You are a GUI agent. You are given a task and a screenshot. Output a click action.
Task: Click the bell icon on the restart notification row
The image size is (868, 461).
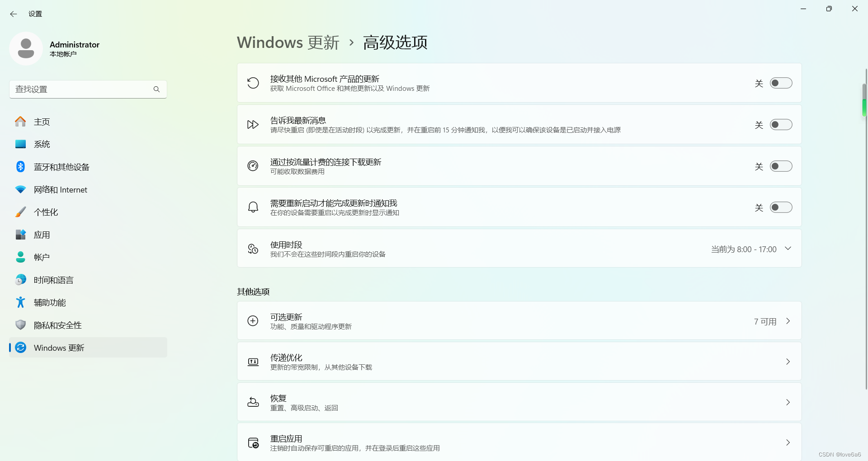pyautogui.click(x=253, y=207)
